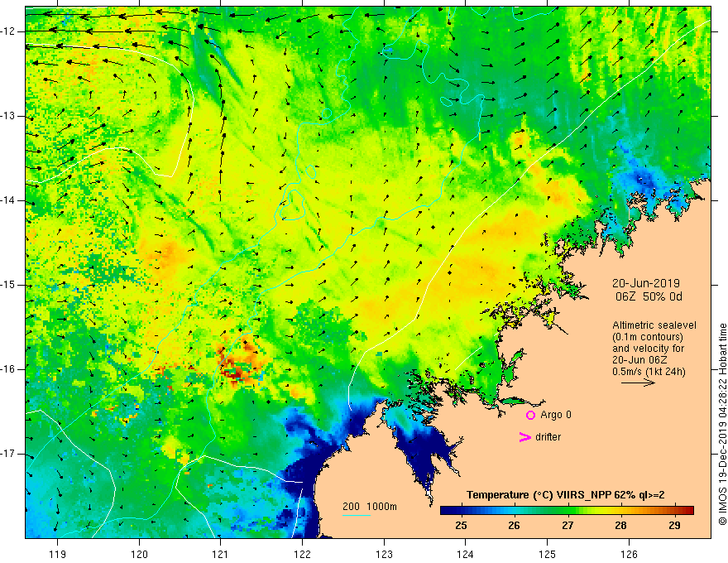Click the magenta Argo 0 circle marker
Image resolution: width=728 pixels, height=563 pixels.
click(x=530, y=415)
